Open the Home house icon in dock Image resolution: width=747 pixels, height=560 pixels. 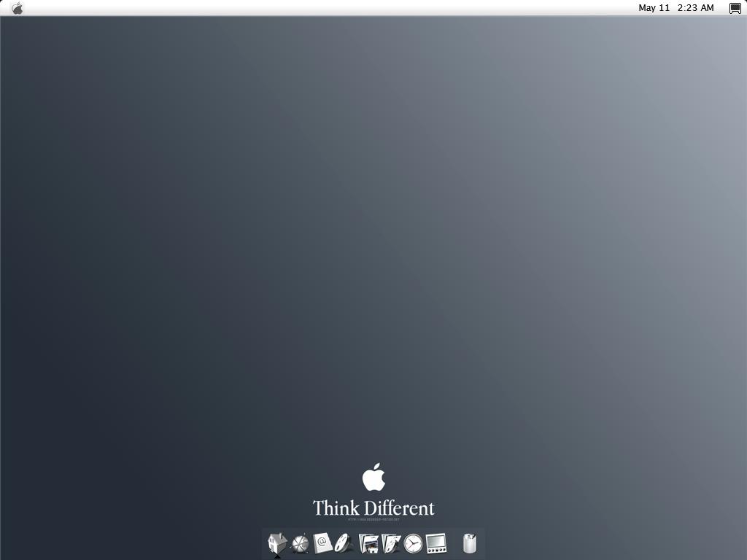(277, 542)
